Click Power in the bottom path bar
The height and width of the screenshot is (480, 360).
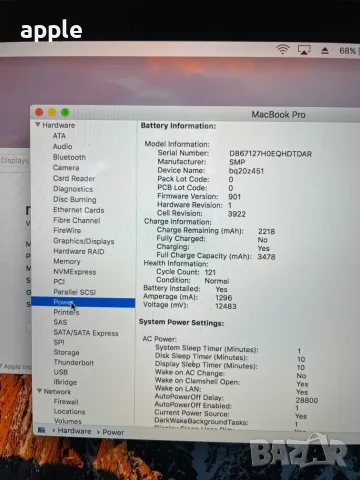113,432
